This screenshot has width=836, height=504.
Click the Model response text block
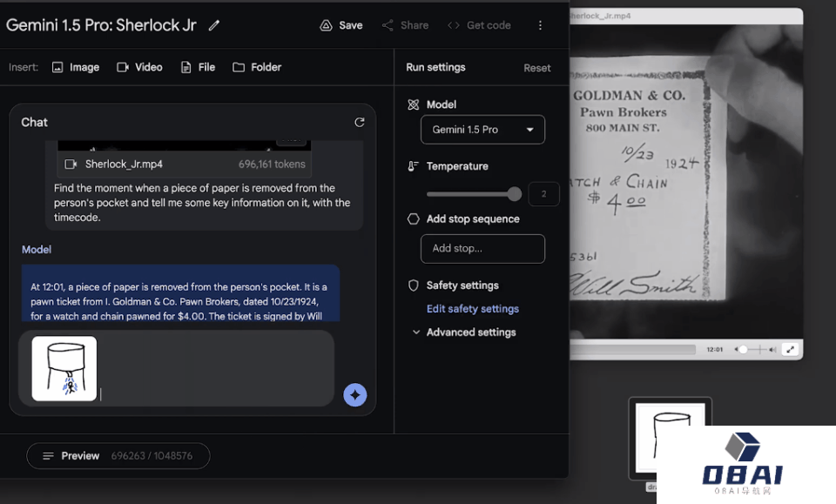pos(180,293)
